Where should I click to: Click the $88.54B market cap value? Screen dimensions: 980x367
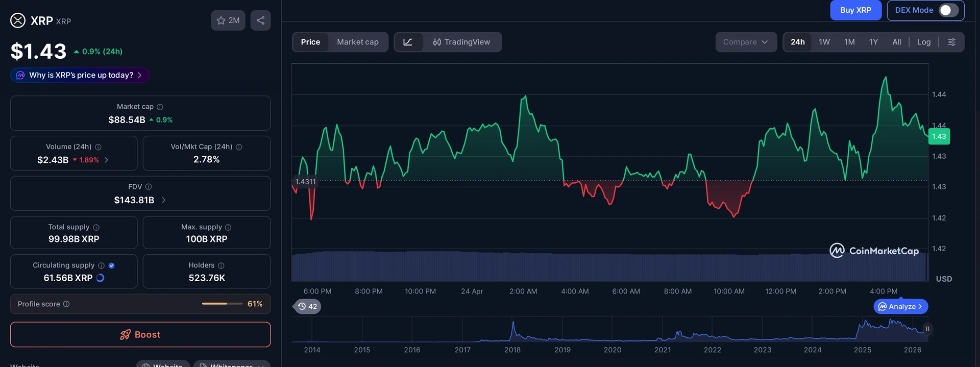click(127, 120)
